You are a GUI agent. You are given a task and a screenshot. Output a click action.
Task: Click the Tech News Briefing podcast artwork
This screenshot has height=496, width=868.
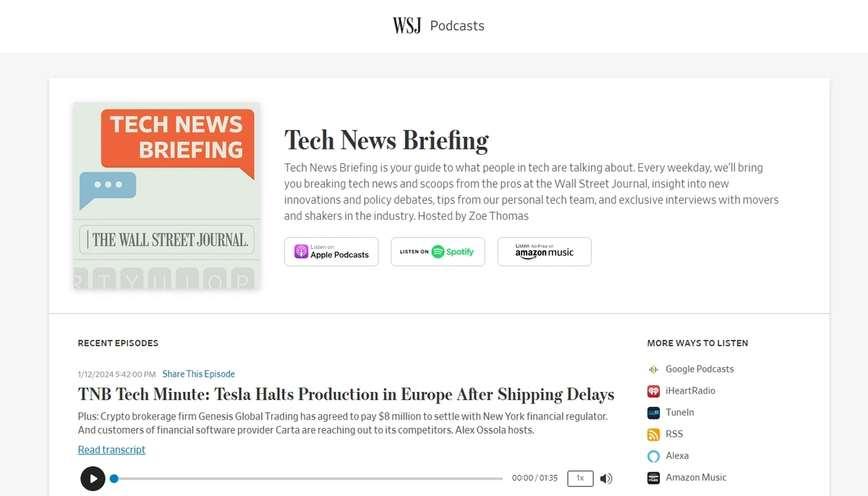tap(166, 196)
